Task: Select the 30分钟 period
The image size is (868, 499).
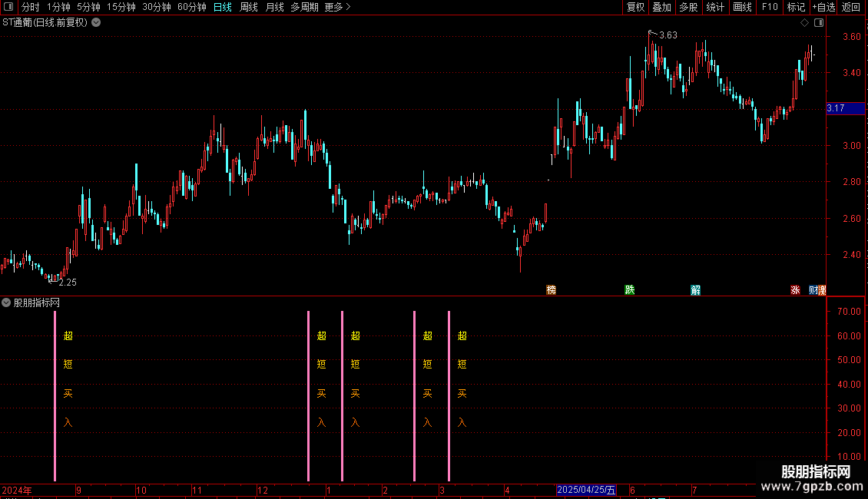Action: point(157,7)
